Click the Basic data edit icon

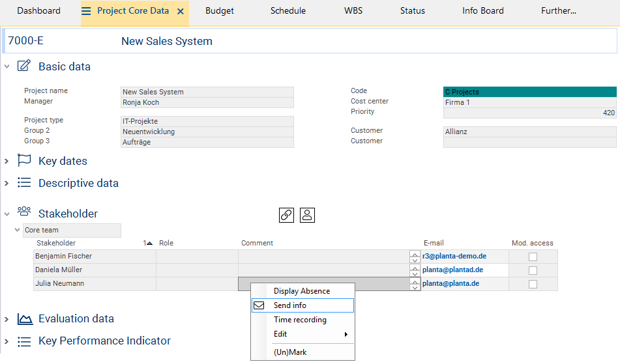[24, 66]
